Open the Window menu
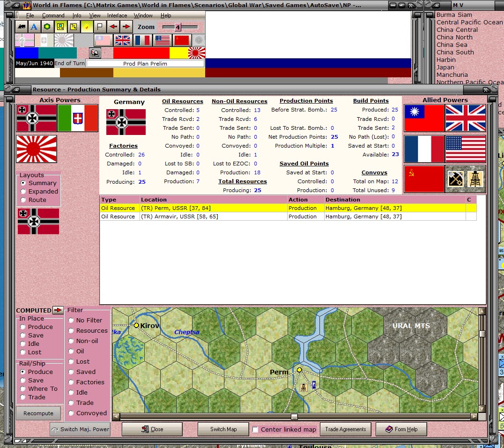The image size is (504, 448). pyautogui.click(x=143, y=15)
